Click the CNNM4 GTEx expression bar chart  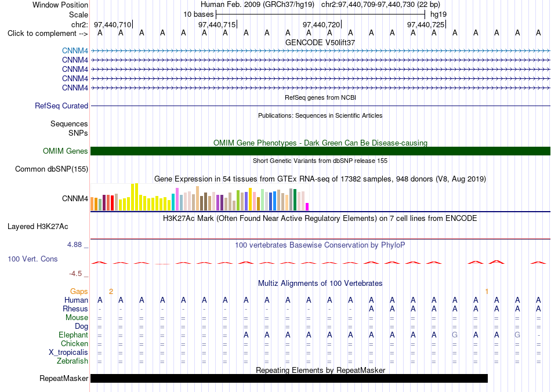pyautogui.click(x=200, y=197)
